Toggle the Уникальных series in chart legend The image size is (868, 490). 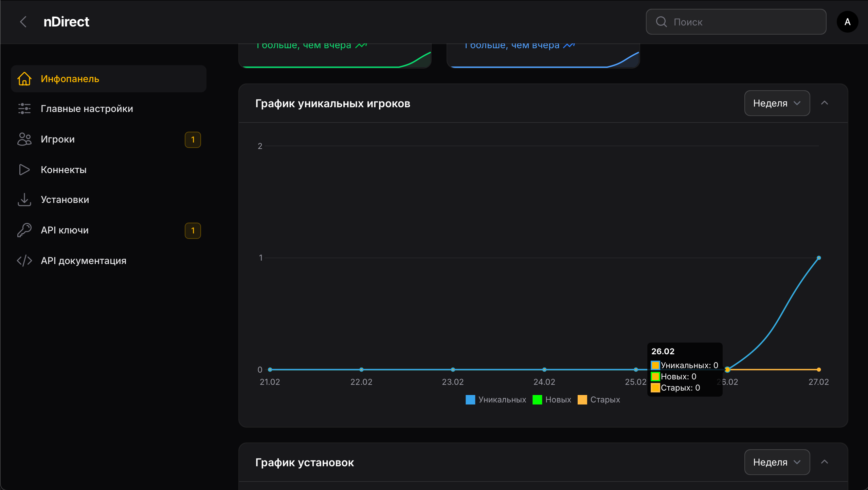[x=496, y=400]
